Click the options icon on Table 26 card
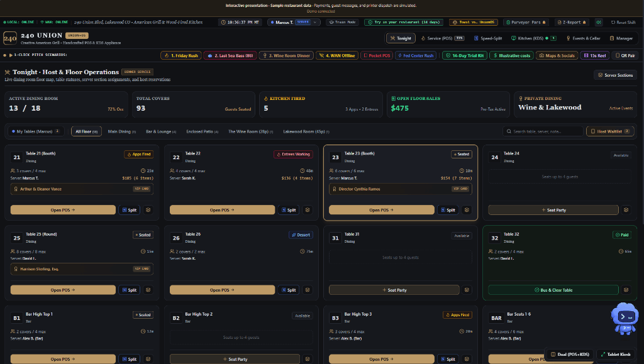The image size is (644, 364). pos(307,290)
